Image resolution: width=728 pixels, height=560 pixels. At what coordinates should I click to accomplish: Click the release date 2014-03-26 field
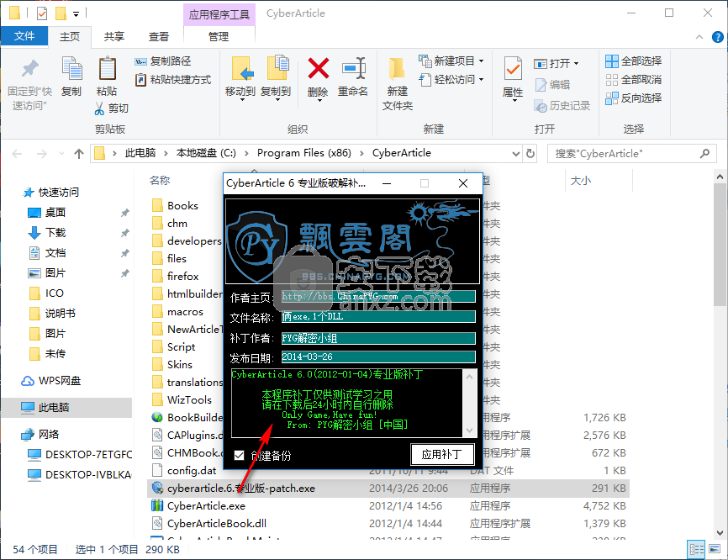click(378, 357)
